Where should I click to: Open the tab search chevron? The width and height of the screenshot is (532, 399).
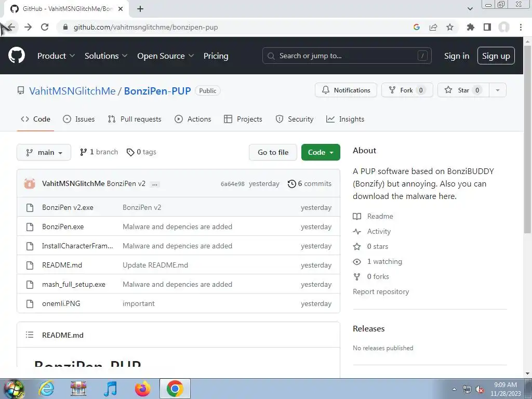click(470, 9)
